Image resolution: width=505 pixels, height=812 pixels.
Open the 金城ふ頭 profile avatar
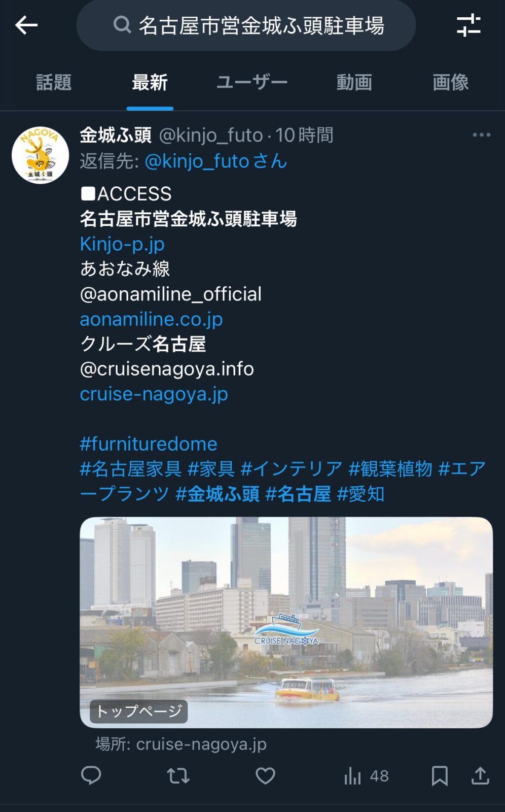click(40, 155)
